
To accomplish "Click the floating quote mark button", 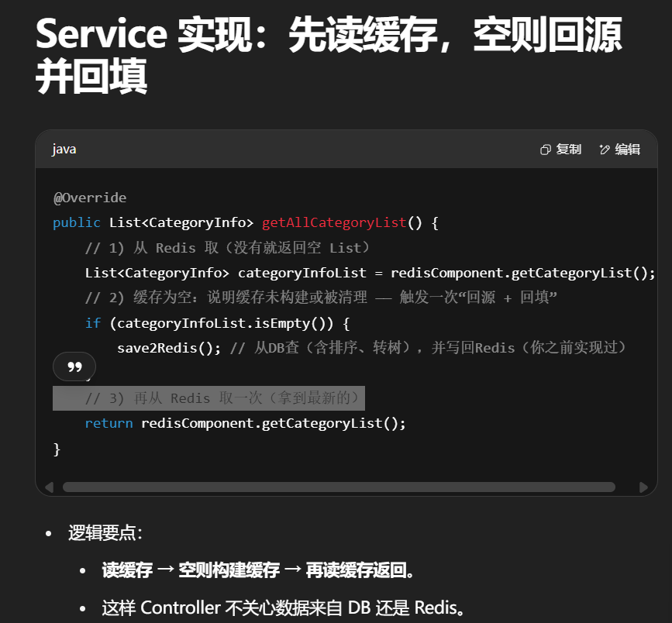I will pyautogui.click(x=74, y=367).
